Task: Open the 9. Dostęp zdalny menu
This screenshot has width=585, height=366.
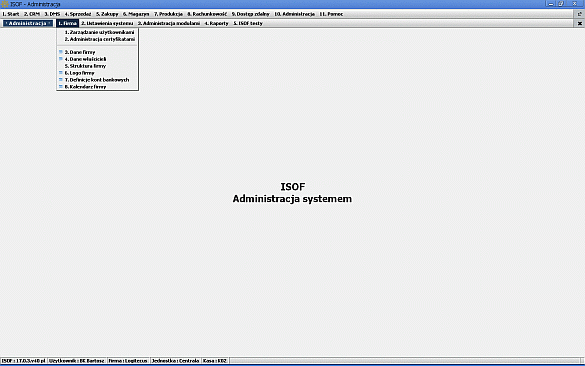Action: [x=250, y=14]
